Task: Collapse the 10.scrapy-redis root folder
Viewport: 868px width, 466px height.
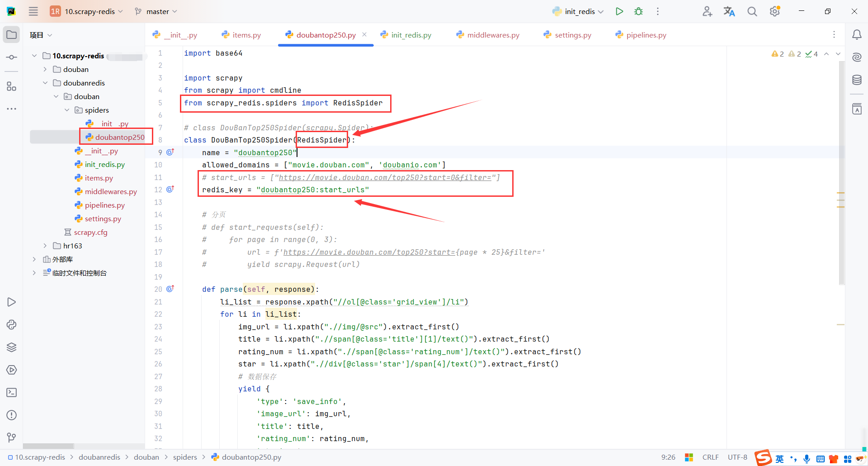Action: [x=34, y=56]
